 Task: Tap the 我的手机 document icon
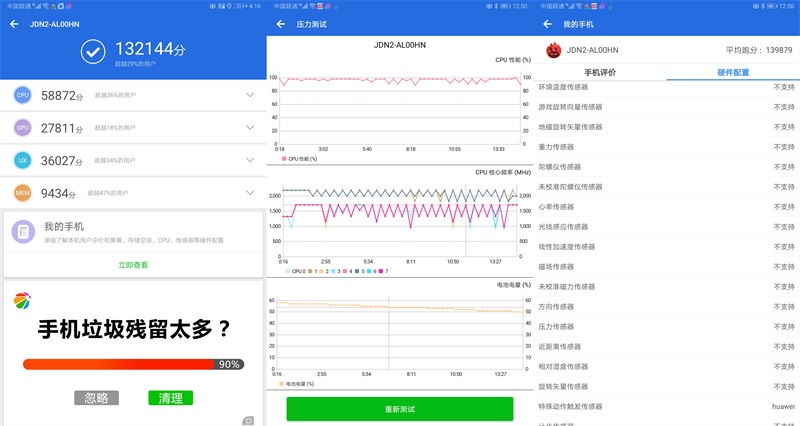tap(23, 232)
